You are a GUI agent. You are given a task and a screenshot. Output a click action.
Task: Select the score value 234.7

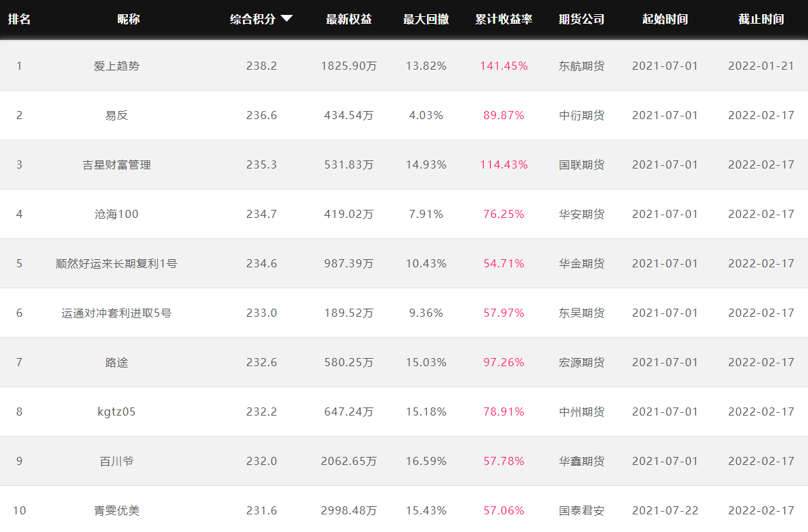click(x=261, y=214)
